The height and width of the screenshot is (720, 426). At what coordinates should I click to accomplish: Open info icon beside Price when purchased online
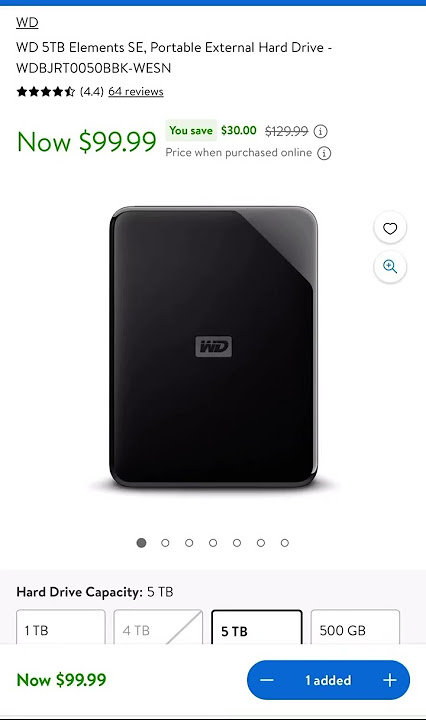pyautogui.click(x=324, y=153)
